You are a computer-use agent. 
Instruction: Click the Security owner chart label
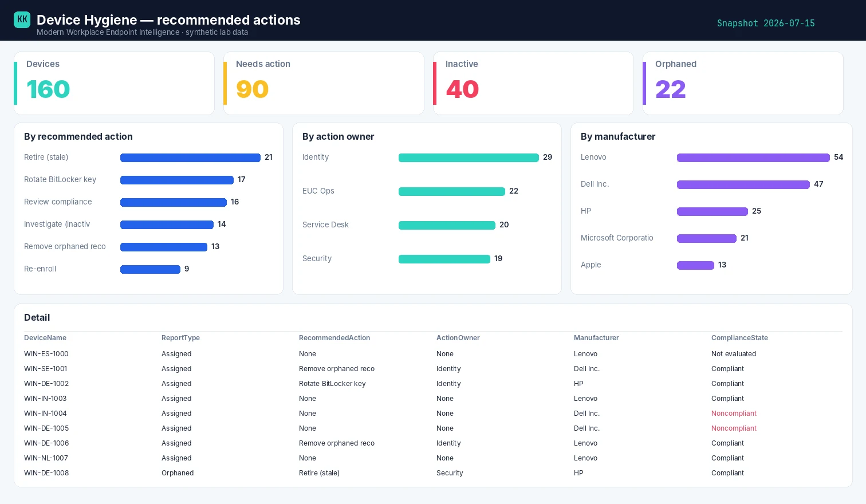(x=317, y=258)
